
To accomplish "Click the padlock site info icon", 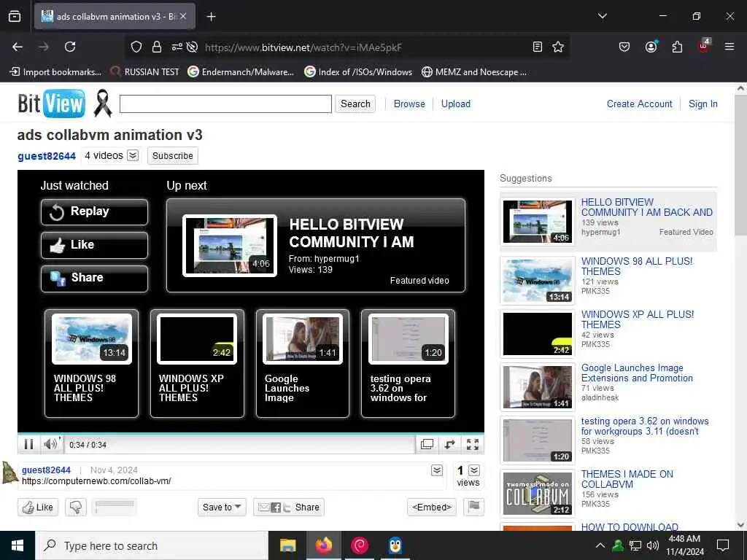I will pyautogui.click(x=156, y=47).
